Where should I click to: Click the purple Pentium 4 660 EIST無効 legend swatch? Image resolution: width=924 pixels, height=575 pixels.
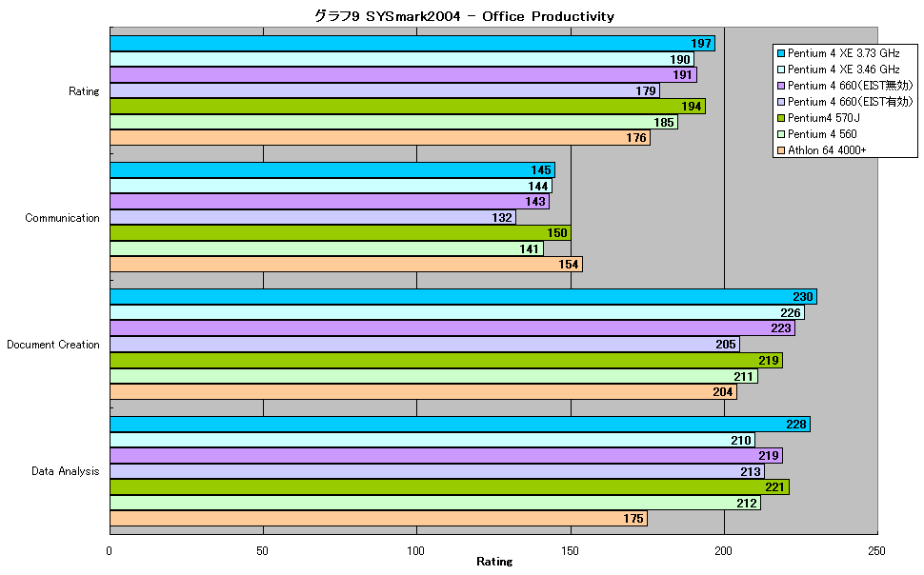coord(781,86)
